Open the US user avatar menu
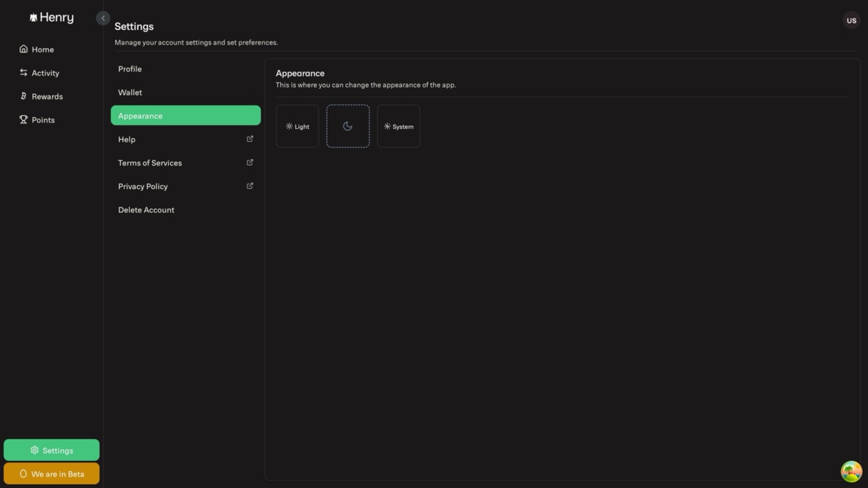 tap(851, 20)
